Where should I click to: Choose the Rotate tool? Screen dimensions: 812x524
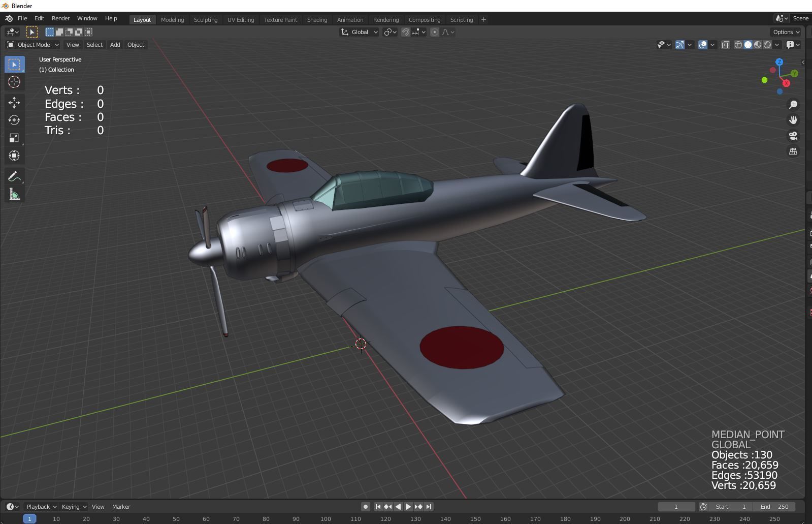[14, 120]
